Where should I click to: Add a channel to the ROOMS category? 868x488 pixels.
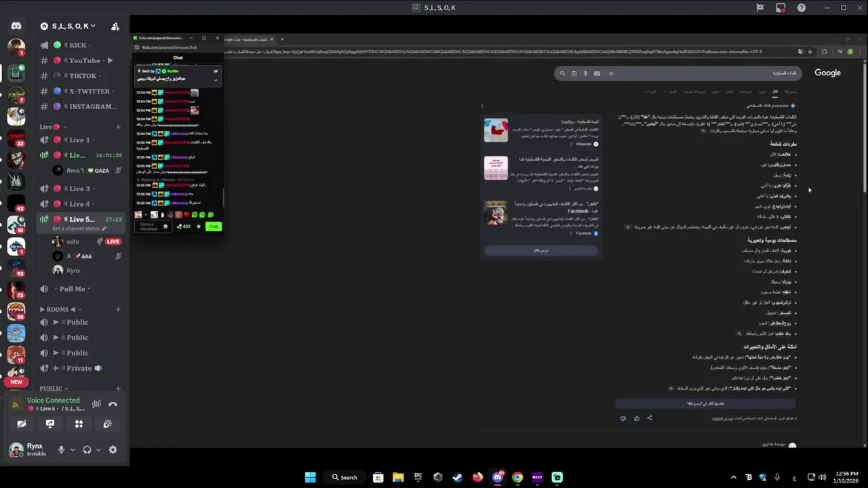click(x=118, y=309)
